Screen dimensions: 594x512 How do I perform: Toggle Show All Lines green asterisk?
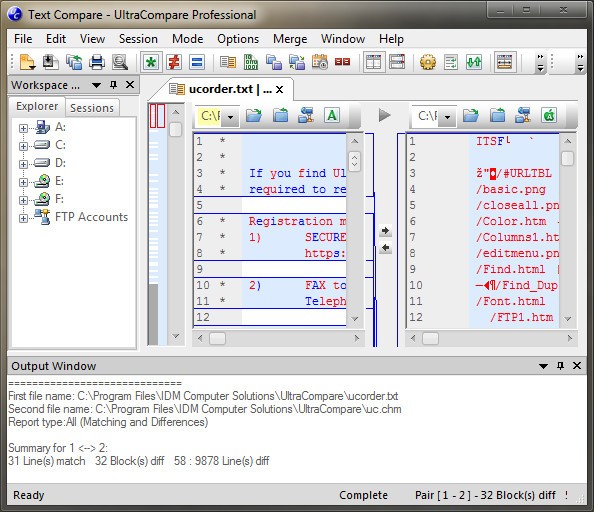151,62
